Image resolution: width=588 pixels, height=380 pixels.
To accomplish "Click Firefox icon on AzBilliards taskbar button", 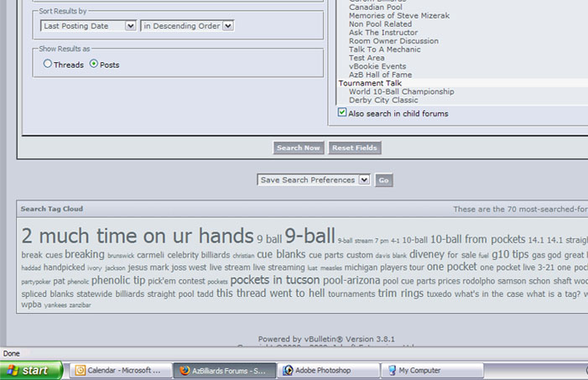I will [185, 370].
